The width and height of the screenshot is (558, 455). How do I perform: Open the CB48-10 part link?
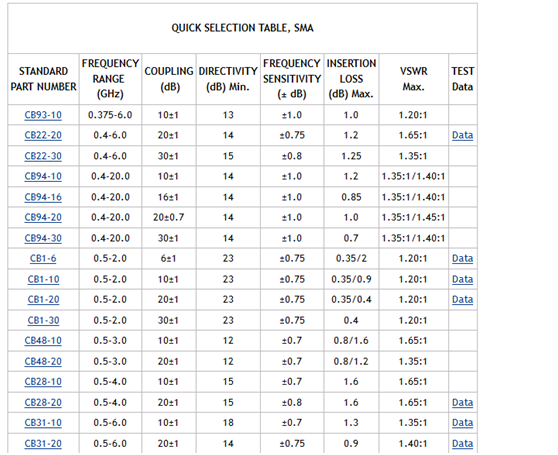(43, 340)
